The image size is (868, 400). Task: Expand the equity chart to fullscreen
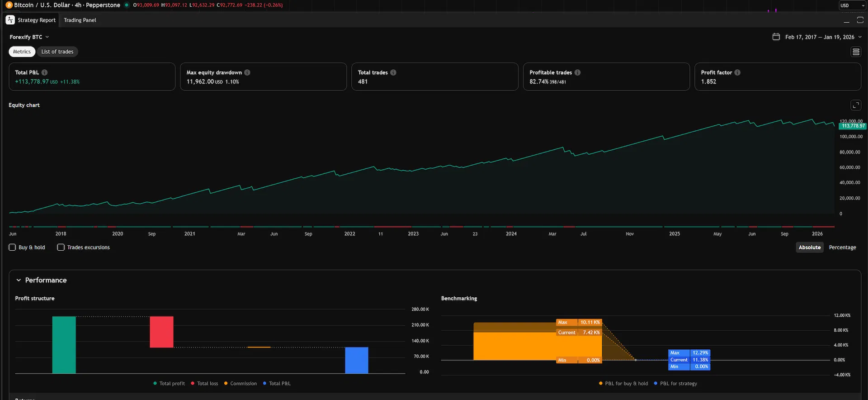coord(856,105)
